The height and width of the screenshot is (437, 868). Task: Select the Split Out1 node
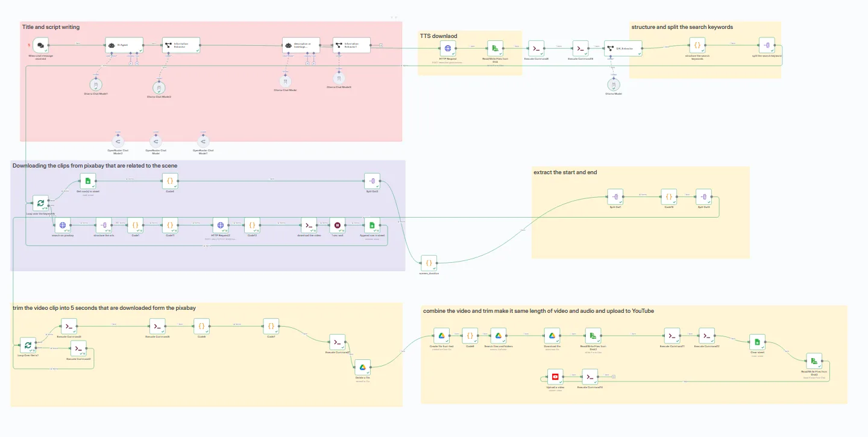point(615,196)
